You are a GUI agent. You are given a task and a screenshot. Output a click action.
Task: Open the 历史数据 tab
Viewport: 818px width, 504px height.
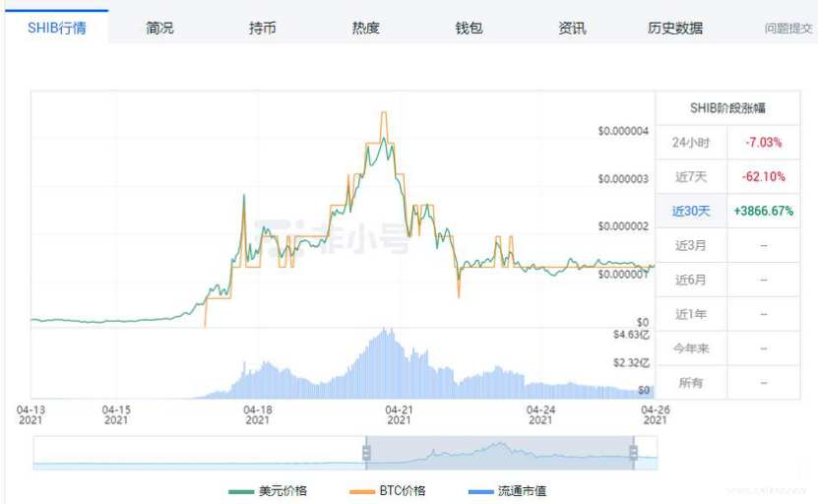(x=675, y=28)
